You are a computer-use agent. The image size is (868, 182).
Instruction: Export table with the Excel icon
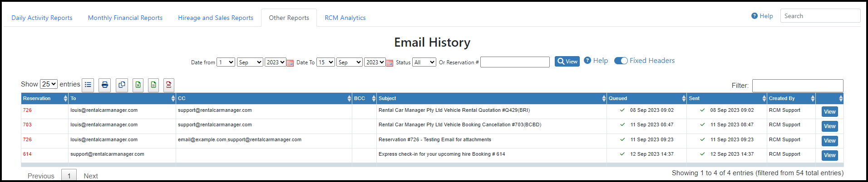[138, 85]
